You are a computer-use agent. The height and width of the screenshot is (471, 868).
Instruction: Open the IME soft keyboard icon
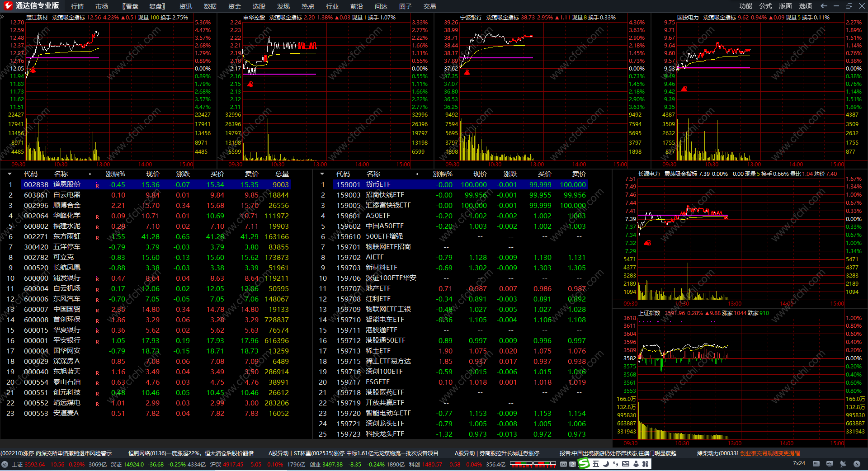626,464
